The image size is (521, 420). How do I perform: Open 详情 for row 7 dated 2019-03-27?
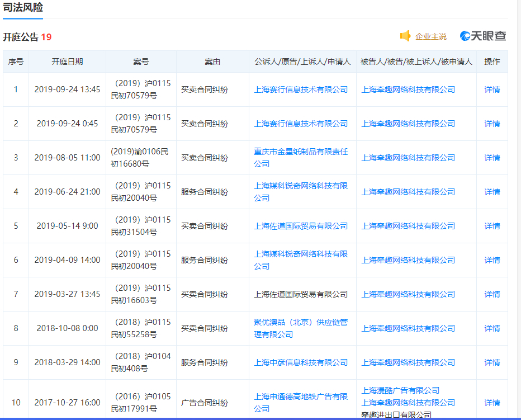pos(492,294)
